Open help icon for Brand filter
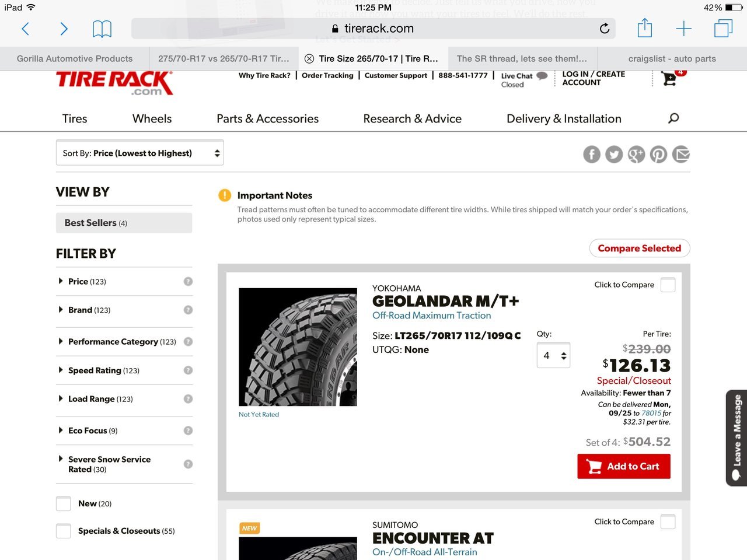747x560 pixels. tap(188, 310)
